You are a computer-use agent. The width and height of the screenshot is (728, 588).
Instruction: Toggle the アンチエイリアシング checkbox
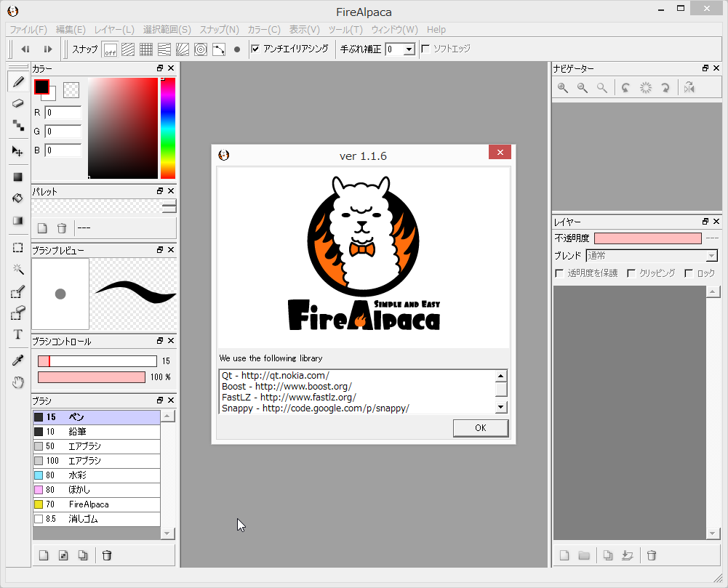coord(255,49)
